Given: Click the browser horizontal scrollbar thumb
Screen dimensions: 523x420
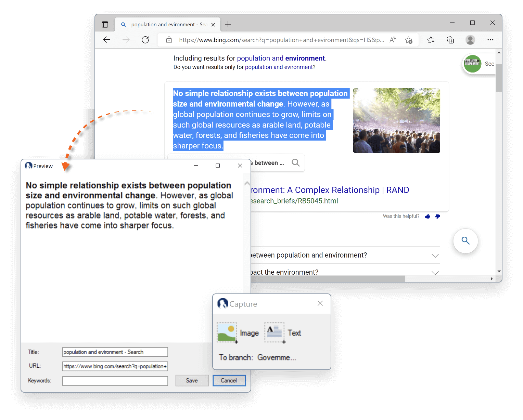Looking at the screenshot, I should coord(328,279).
